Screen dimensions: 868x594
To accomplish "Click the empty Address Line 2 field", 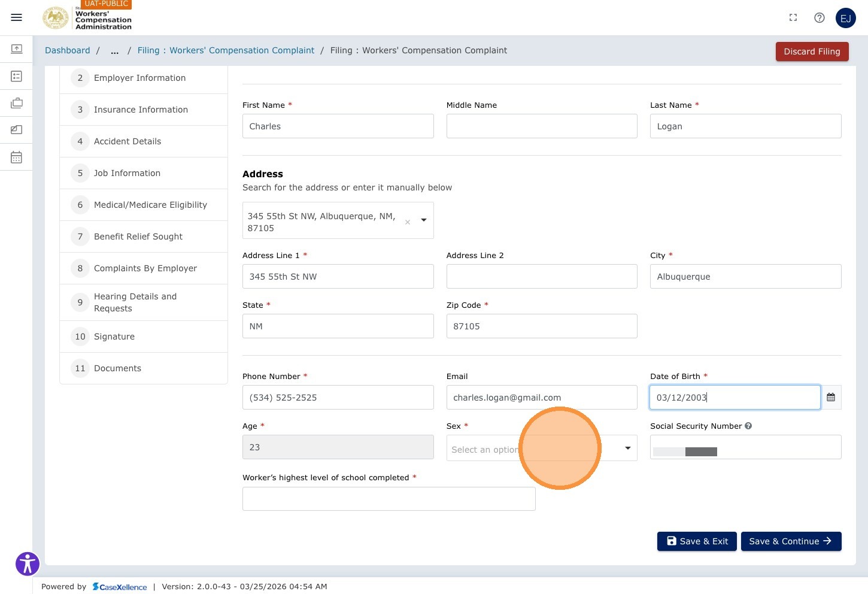I will 542,277.
